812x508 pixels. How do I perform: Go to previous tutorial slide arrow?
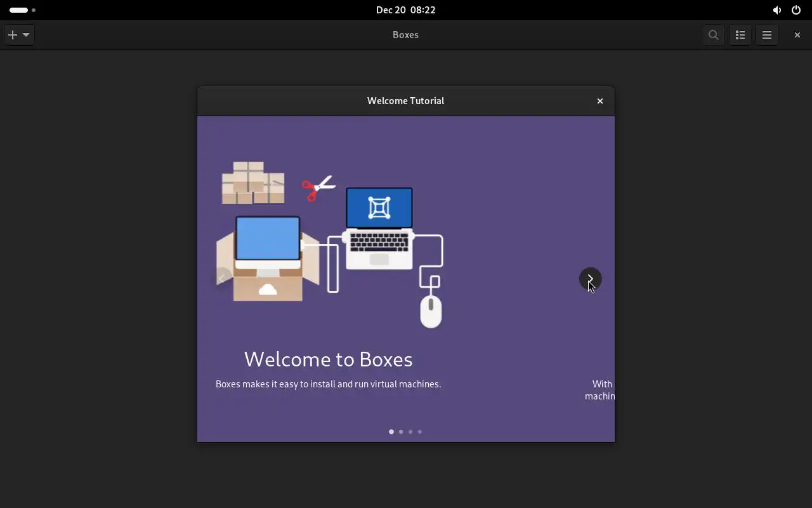coord(221,279)
